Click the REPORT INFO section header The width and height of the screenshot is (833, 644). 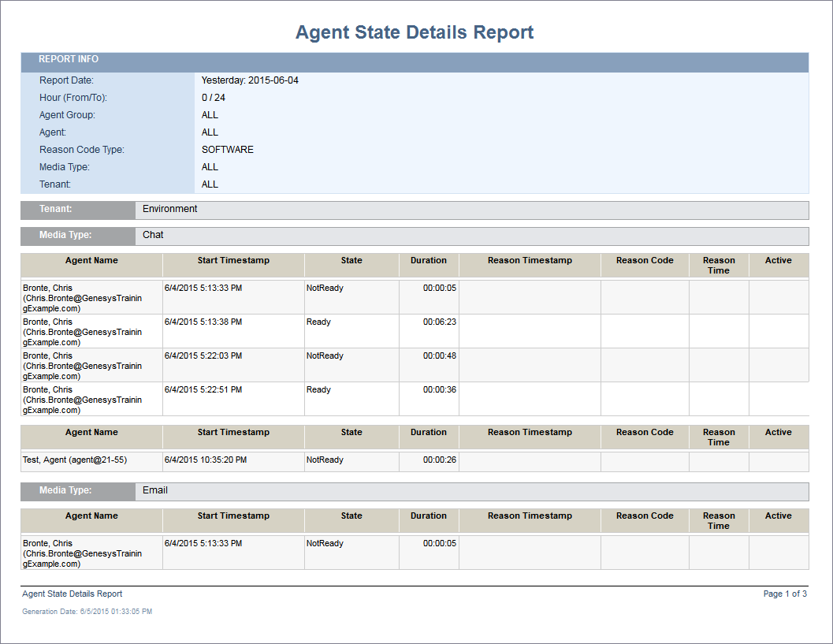click(x=69, y=59)
